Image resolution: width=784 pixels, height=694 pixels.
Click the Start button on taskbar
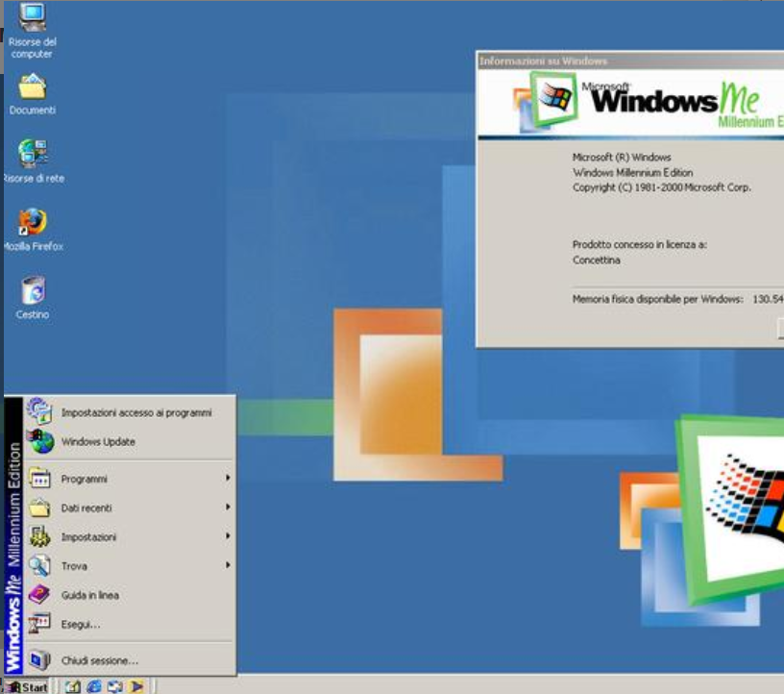(27, 686)
